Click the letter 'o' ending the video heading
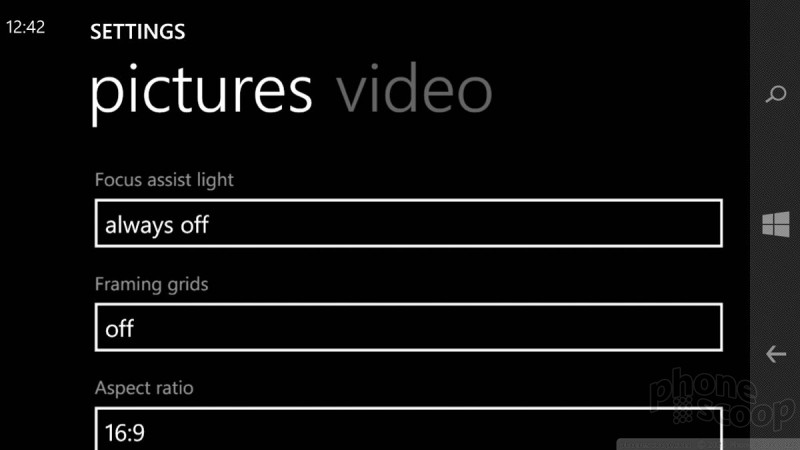The height and width of the screenshot is (450, 800). click(x=474, y=93)
